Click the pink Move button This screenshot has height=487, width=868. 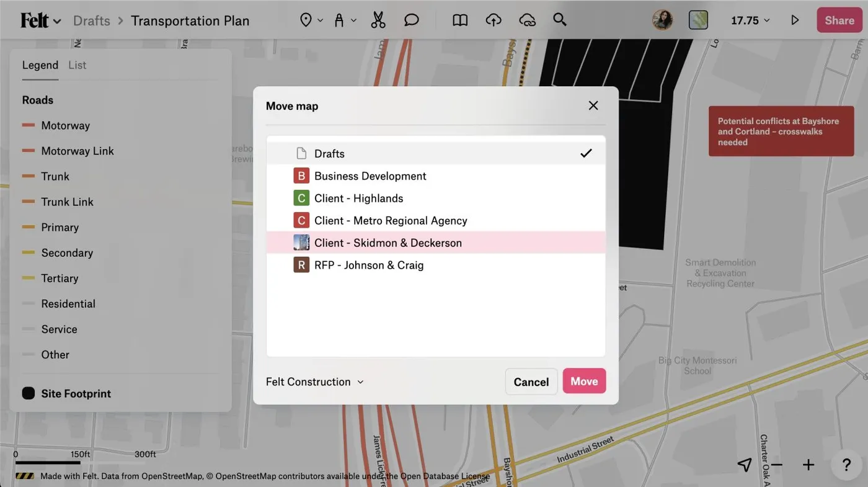click(584, 381)
